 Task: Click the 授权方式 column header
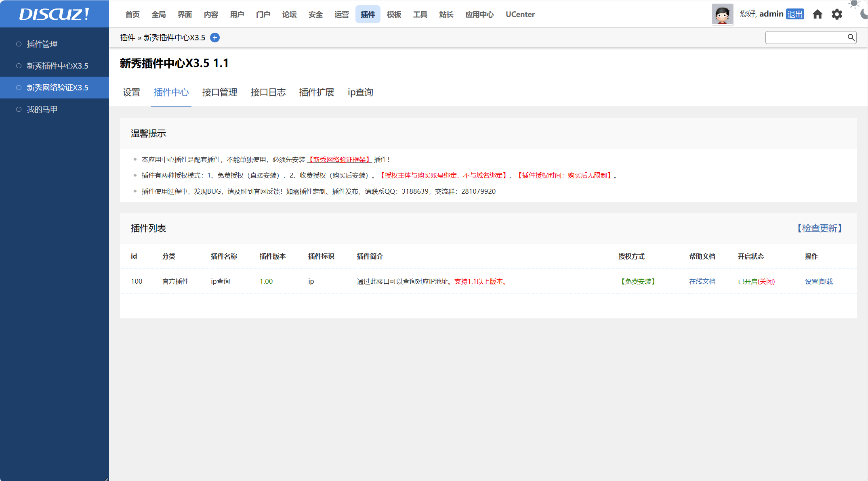pos(632,257)
